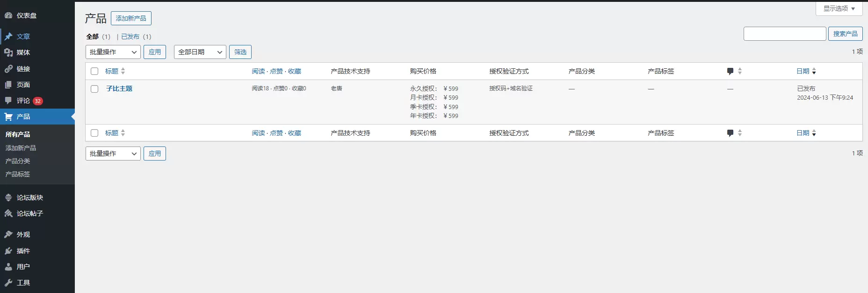Open the 用户 users icon

pyautogui.click(x=8, y=267)
